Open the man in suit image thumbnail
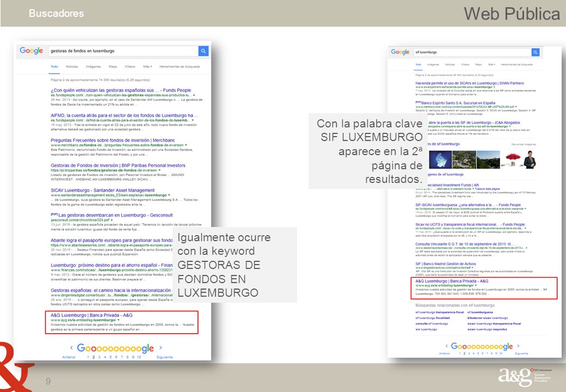Image resolution: width=566 pixels, height=392 pixels. pos(530,160)
